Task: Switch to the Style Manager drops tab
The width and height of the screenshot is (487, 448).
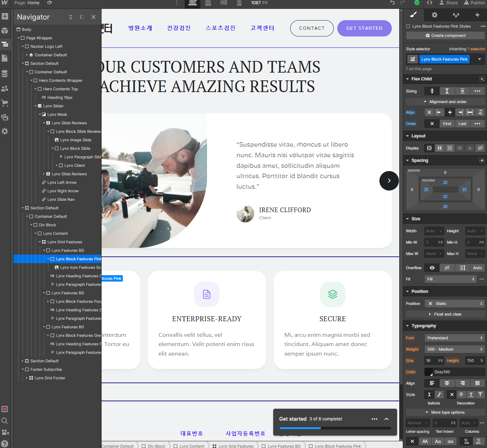Action: [x=456, y=15]
